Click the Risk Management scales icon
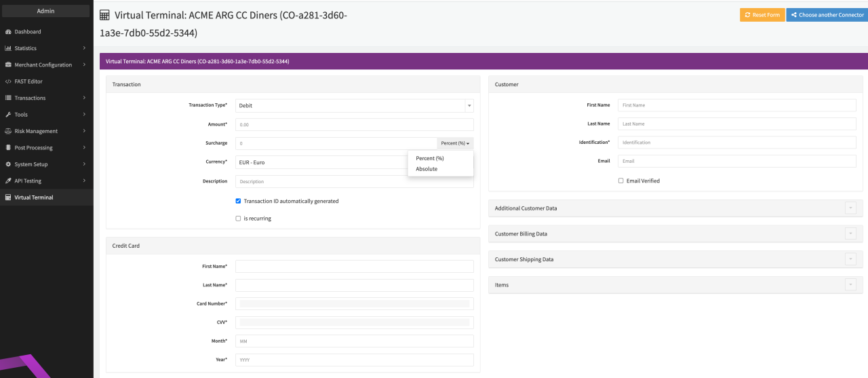This screenshot has width=868, height=378. (x=7, y=131)
